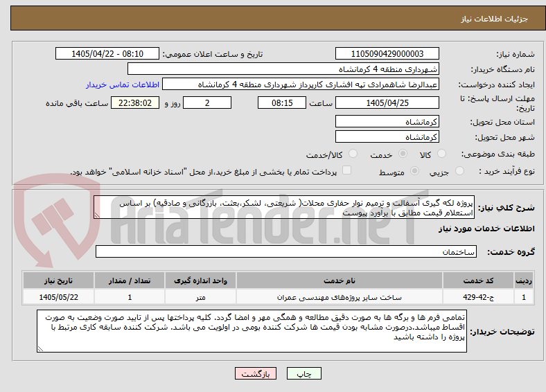Click the resize handle of buyer notes textarea

tap(40, 349)
